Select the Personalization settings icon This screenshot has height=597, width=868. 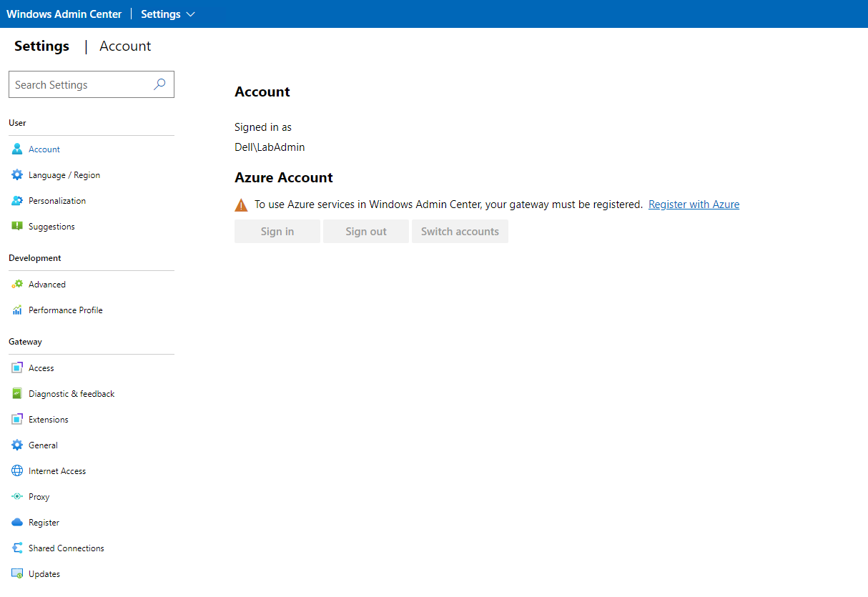tap(17, 200)
